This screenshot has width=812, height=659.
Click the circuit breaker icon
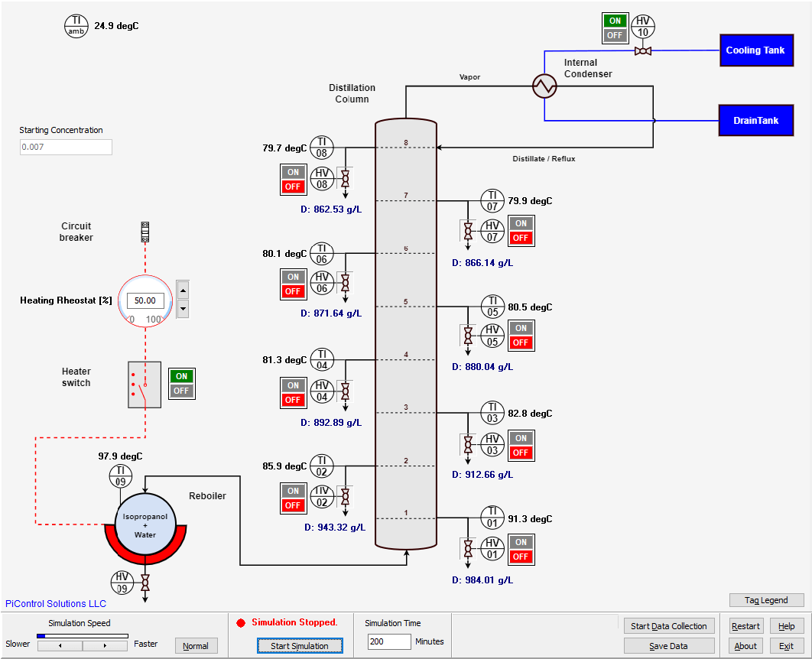click(145, 232)
